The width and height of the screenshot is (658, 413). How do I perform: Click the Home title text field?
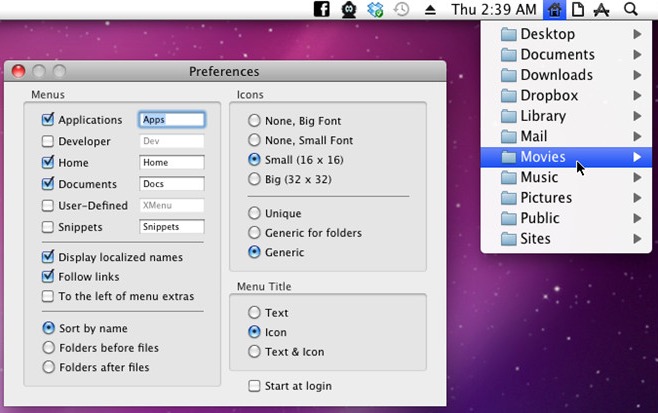[x=172, y=162]
